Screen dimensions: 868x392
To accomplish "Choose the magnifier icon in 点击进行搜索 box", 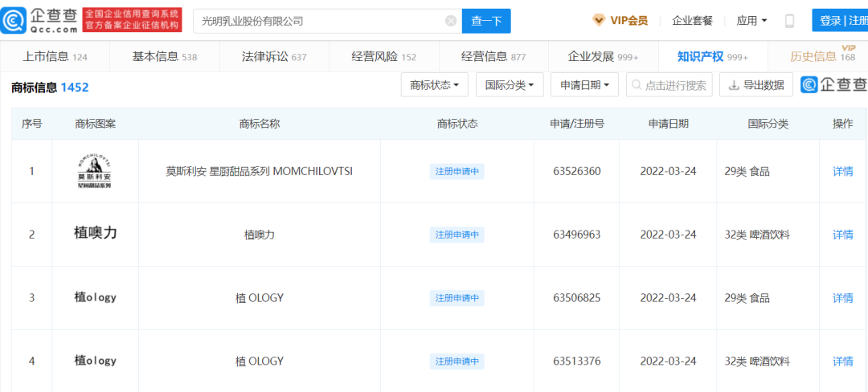I will [x=637, y=85].
